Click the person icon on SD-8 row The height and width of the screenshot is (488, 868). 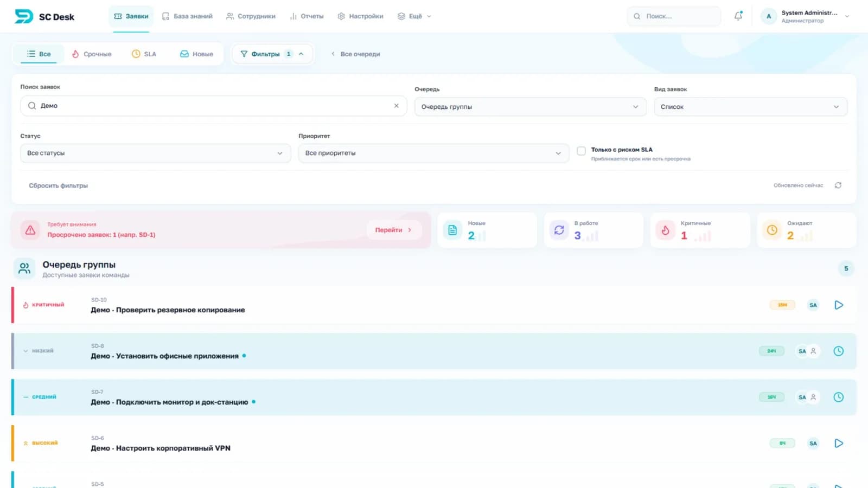(813, 351)
